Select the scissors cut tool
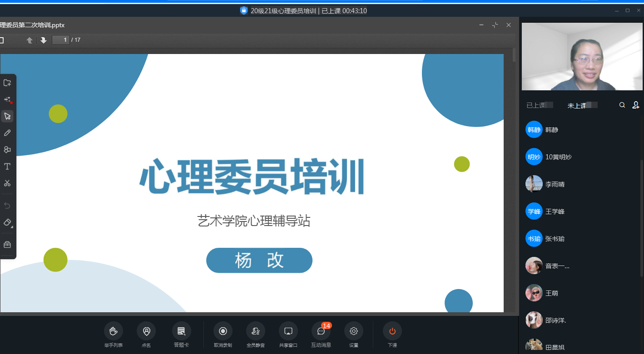 (x=7, y=183)
